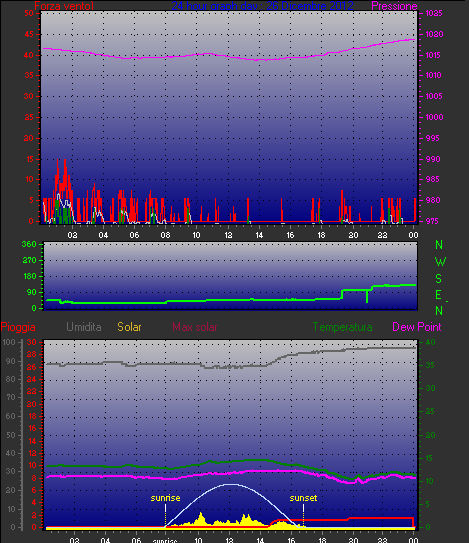This screenshot has width=469, height=543.
Task: Click hour label 06 under wind chart
Action: click(x=134, y=235)
